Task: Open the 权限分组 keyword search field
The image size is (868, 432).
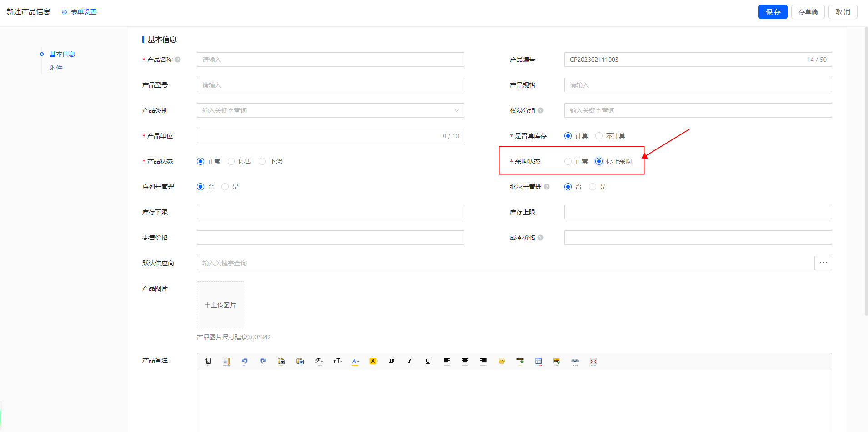Action: pos(698,110)
